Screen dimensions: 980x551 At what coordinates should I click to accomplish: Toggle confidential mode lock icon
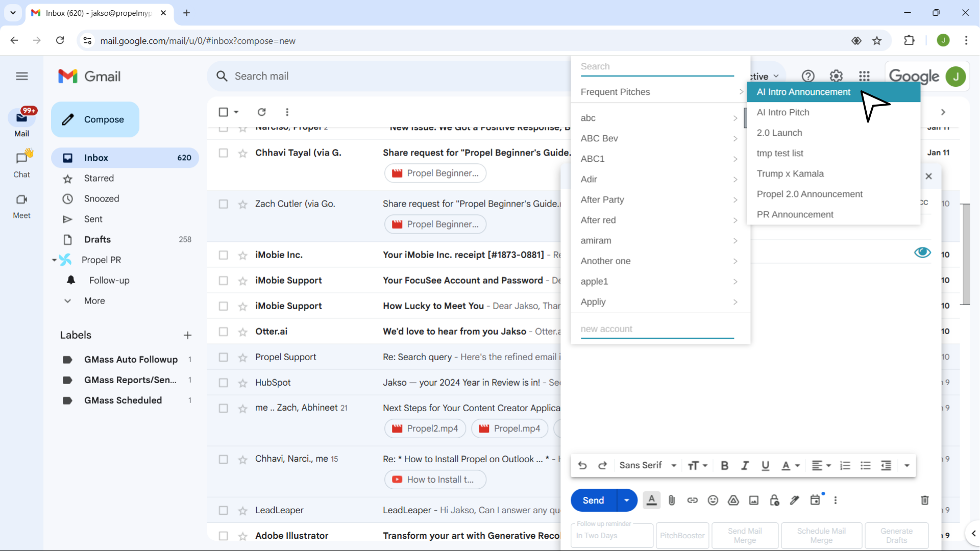coord(774,500)
